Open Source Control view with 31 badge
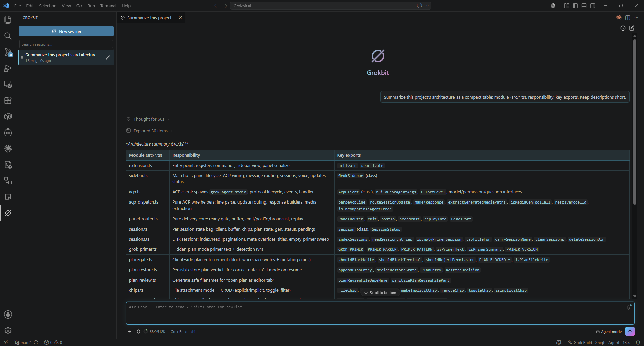The height and width of the screenshot is (346, 644). (8, 52)
